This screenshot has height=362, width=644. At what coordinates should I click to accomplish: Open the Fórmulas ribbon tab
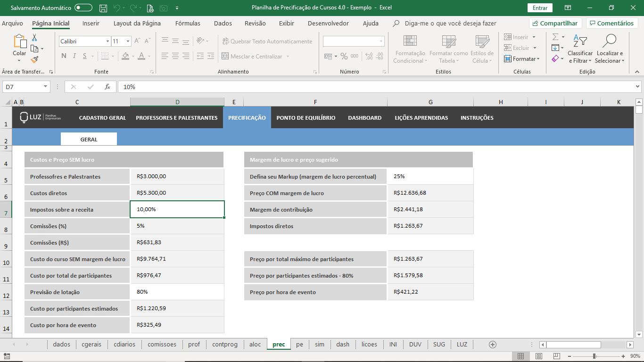(188, 23)
